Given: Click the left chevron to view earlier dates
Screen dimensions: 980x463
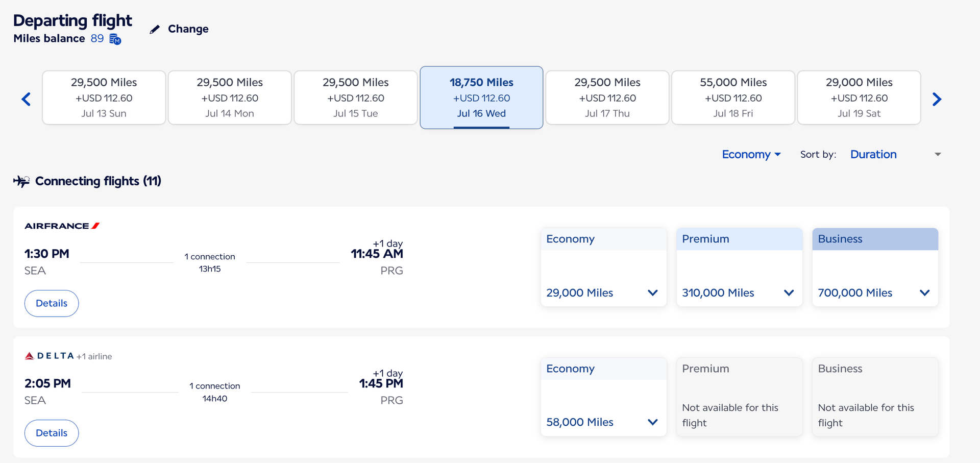Looking at the screenshot, I should pyautogui.click(x=26, y=99).
